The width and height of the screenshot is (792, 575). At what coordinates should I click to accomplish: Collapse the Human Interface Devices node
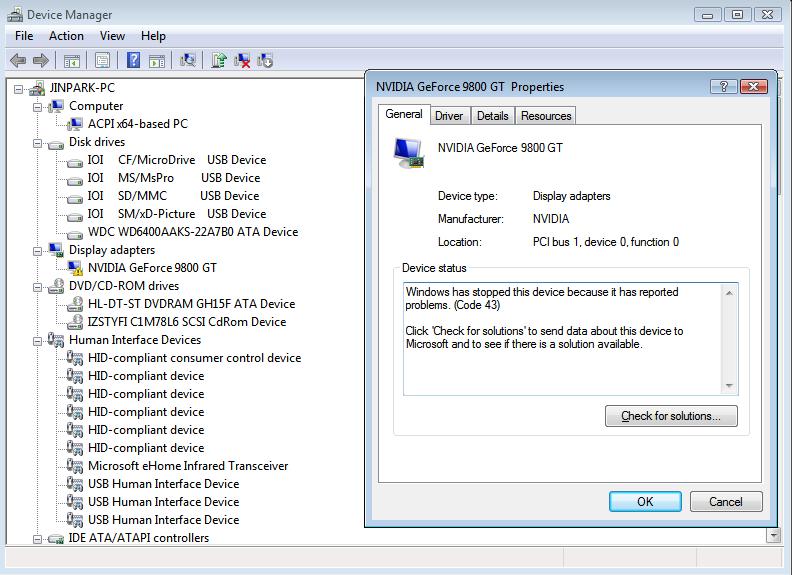click(x=37, y=342)
